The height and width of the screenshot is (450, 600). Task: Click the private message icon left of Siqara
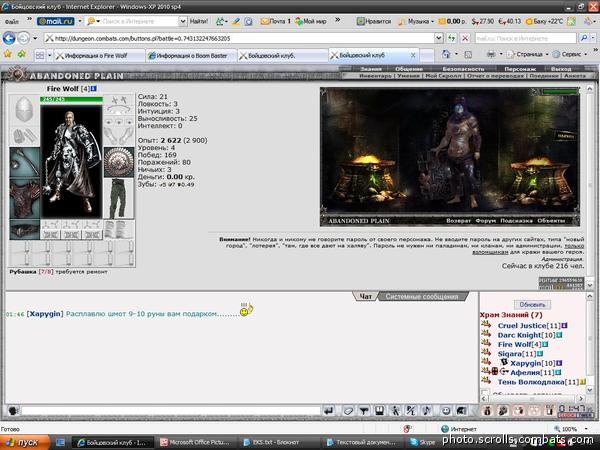tap(486, 352)
